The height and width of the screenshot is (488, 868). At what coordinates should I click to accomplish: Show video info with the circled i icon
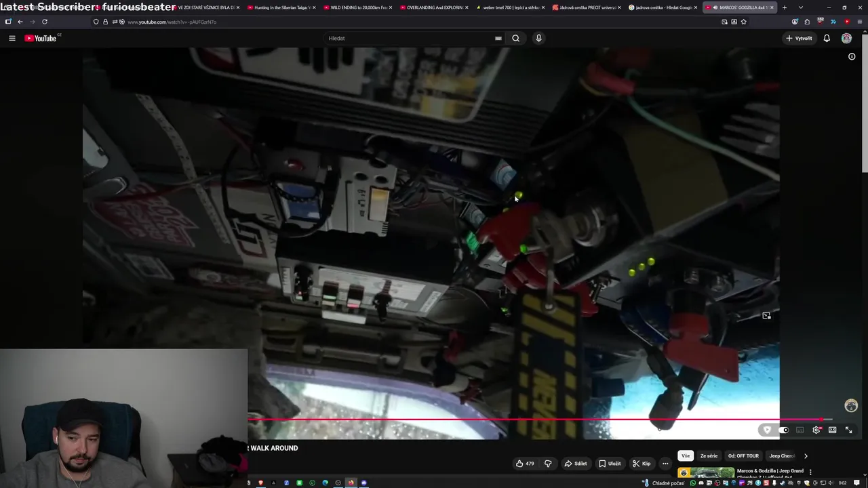tap(852, 57)
